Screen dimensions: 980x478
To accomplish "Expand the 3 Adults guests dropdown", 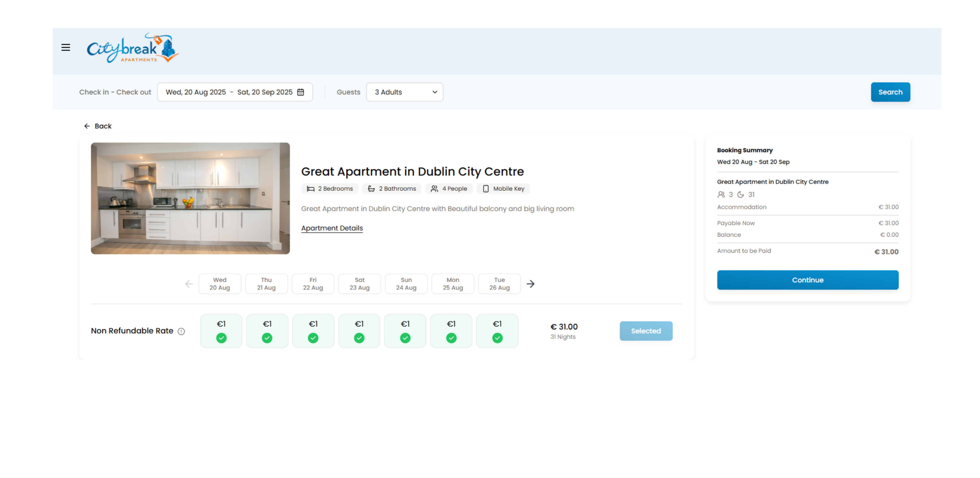I will [405, 92].
